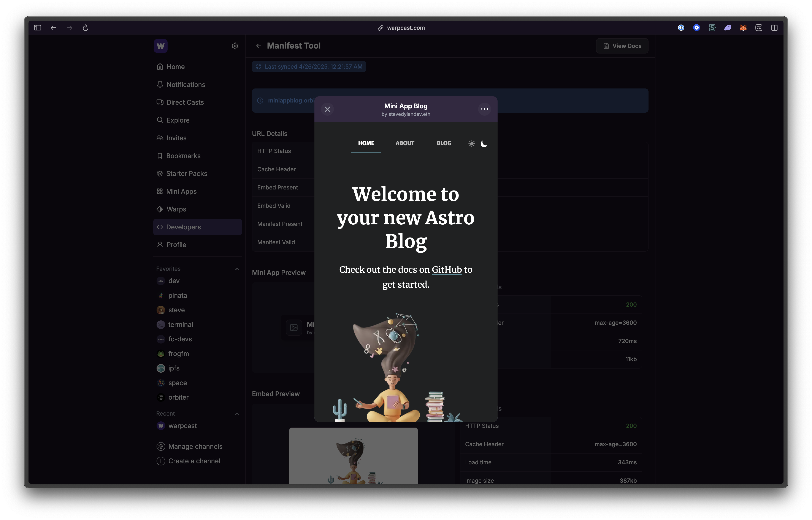812x520 pixels.
Task: Open Mini Apps in sidebar
Action: 181,191
